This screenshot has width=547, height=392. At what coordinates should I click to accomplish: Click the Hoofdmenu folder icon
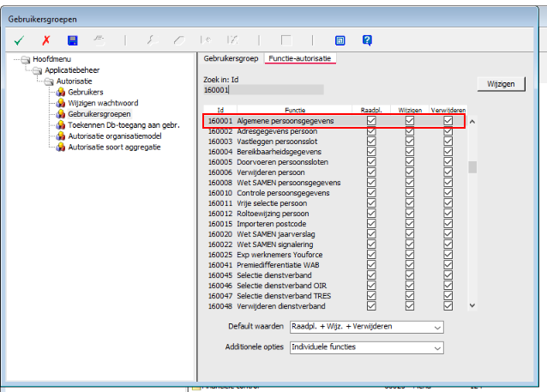click(26, 60)
